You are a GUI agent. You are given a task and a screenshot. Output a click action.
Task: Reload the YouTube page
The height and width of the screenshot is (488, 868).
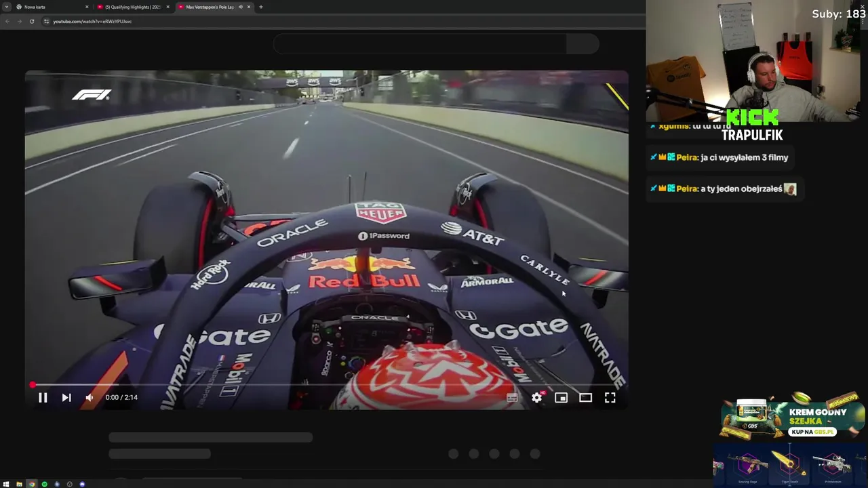pos(32,21)
